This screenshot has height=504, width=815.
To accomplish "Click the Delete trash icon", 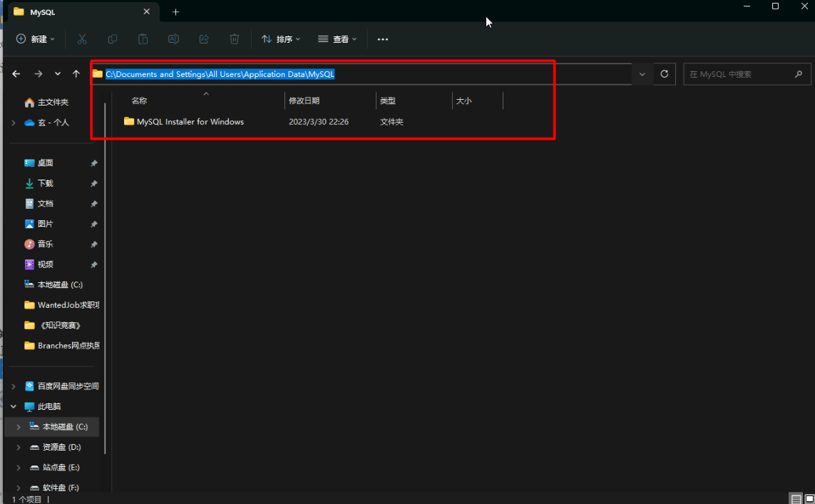I will (235, 39).
